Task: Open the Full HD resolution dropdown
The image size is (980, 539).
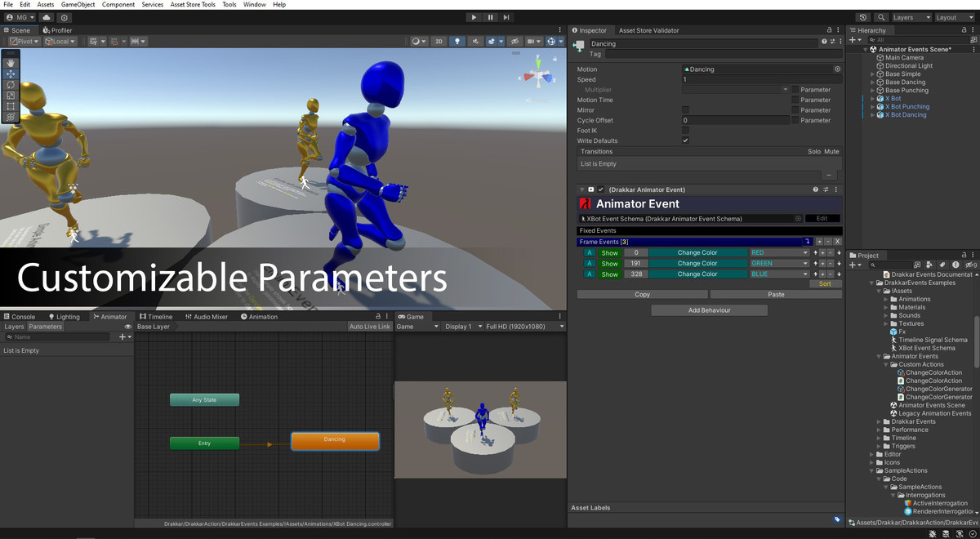Action: coord(525,327)
